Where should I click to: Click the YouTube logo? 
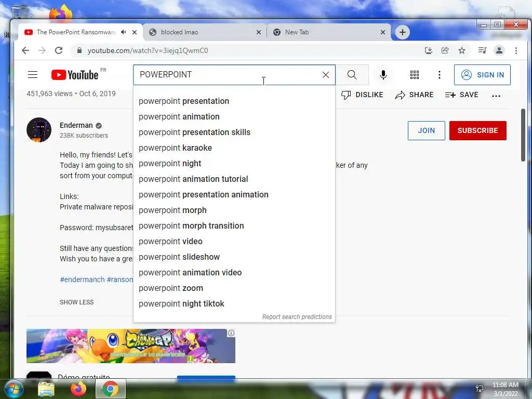tap(75, 75)
